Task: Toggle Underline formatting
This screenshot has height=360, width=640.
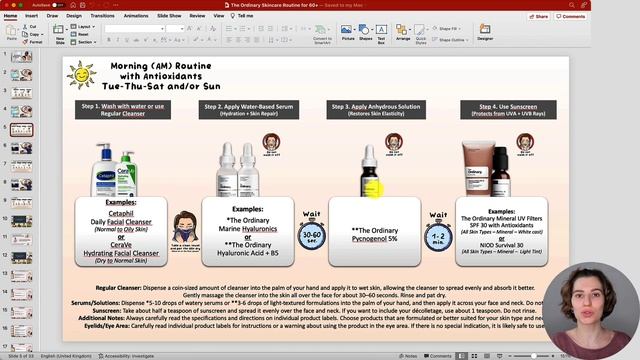Action: coord(127,40)
